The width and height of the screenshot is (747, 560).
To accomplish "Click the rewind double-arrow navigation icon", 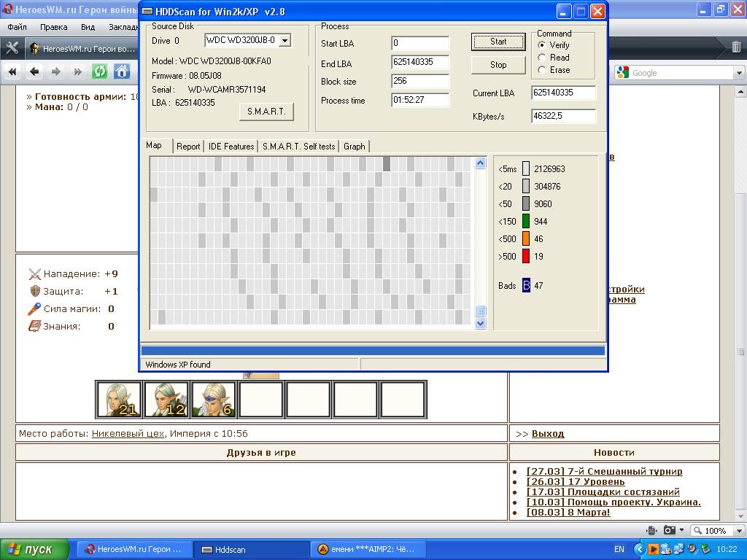I will [12, 71].
